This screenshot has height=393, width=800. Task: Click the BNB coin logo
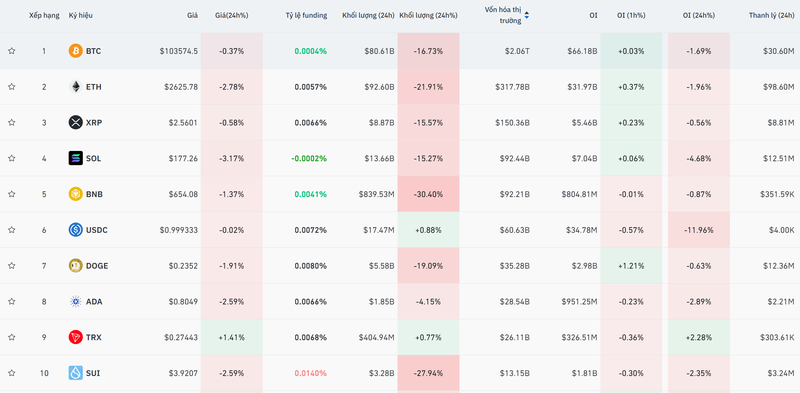tap(76, 194)
